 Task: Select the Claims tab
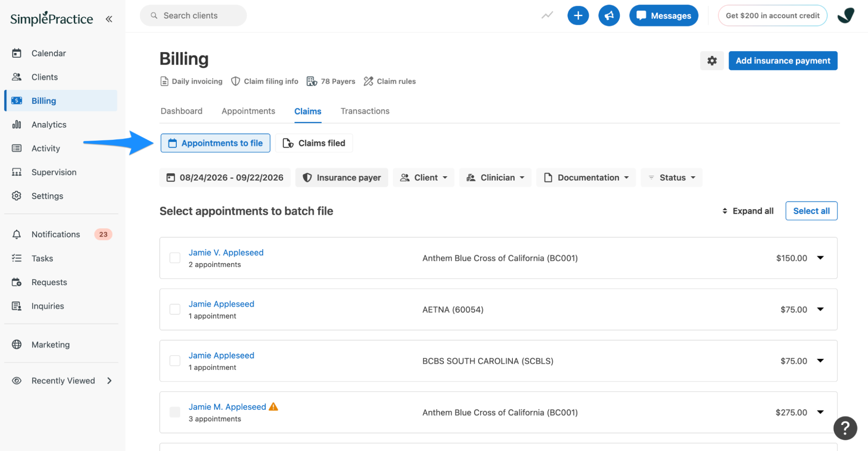(308, 112)
